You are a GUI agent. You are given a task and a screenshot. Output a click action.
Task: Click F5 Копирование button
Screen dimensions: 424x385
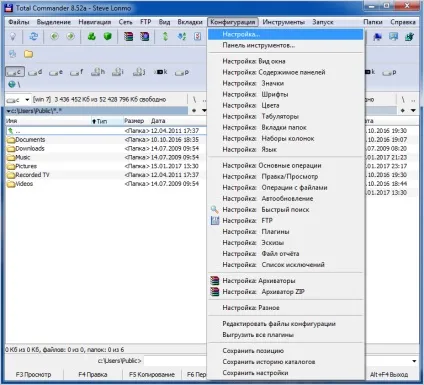coord(152,374)
